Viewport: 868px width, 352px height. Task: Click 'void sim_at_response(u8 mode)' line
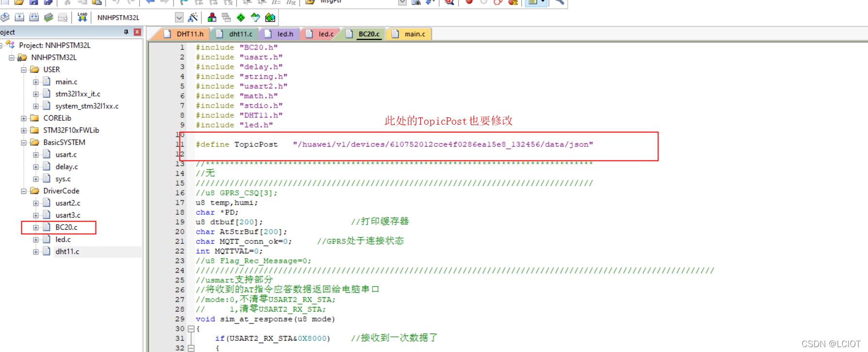click(265, 319)
